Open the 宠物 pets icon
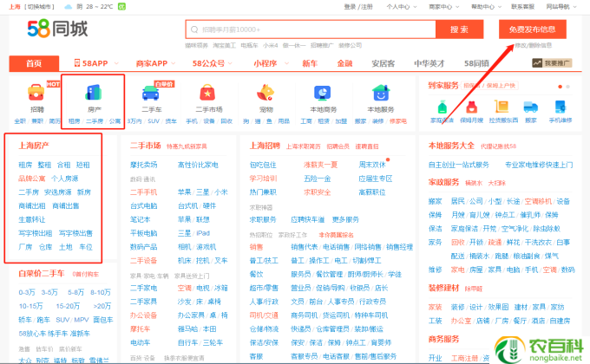590x364 pixels. coord(265,93)
